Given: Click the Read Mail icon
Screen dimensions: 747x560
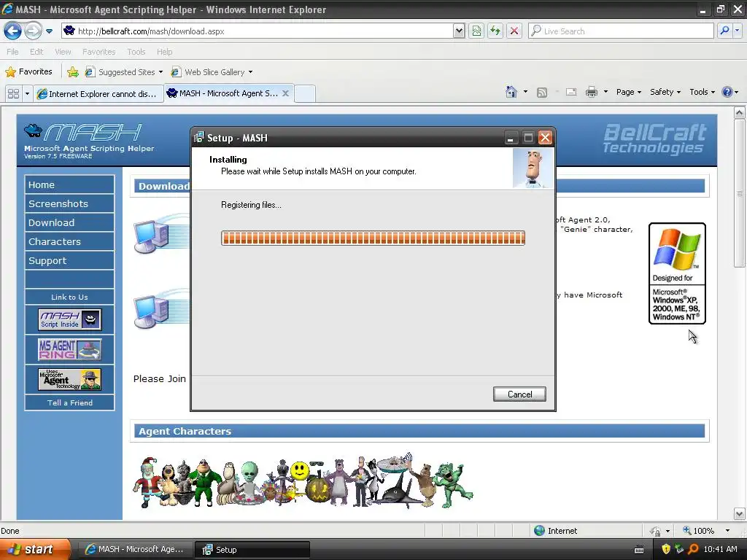Looking at the screenshot, I should 571,93.
